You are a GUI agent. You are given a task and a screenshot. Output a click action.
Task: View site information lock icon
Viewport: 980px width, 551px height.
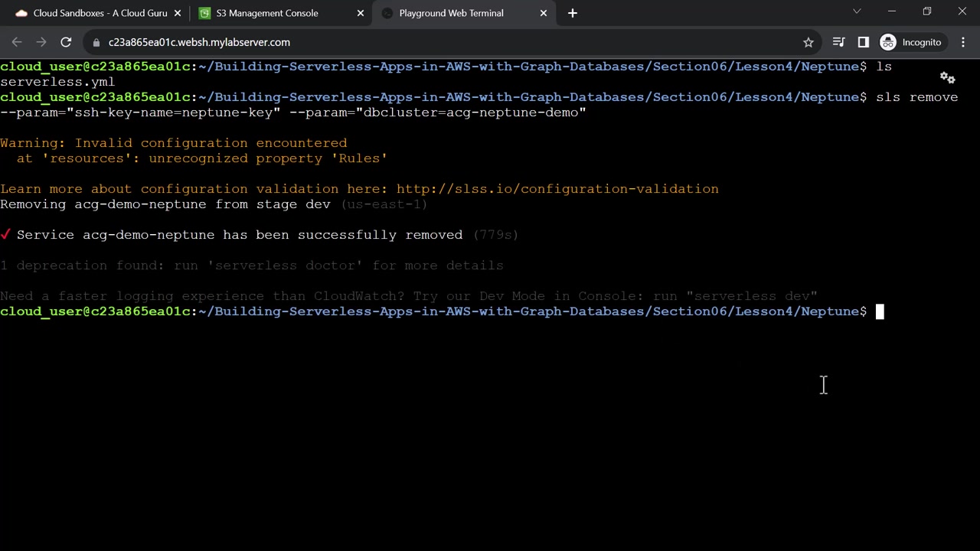tap(96, 42)
